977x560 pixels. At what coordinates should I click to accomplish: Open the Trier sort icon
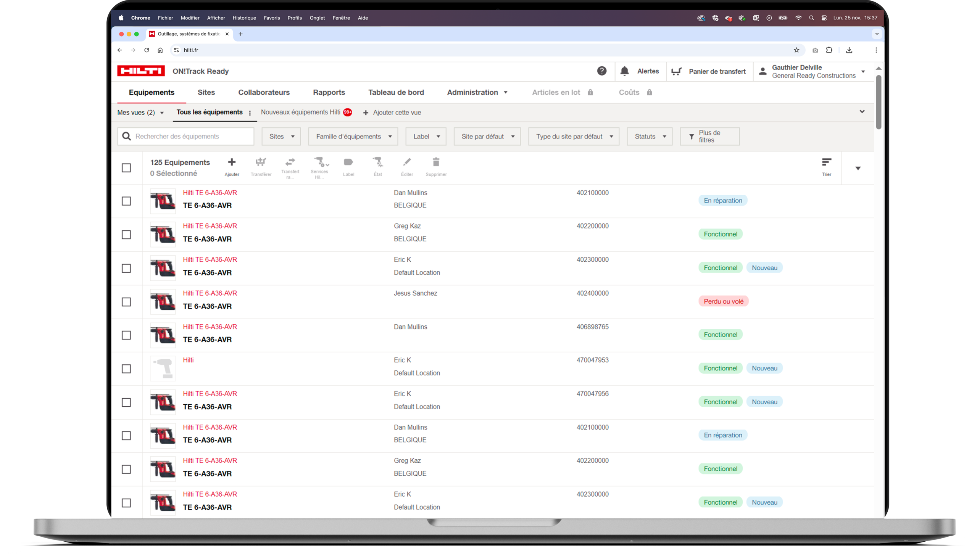point(826,163)
